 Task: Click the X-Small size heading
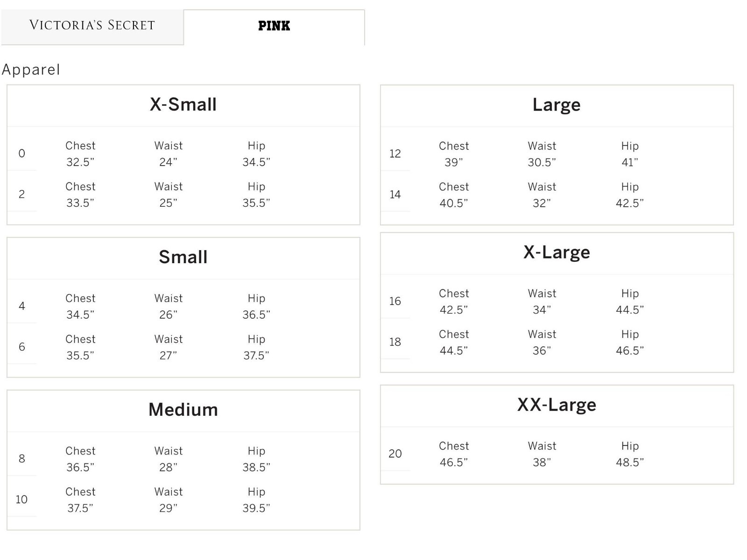pos(183,105)
